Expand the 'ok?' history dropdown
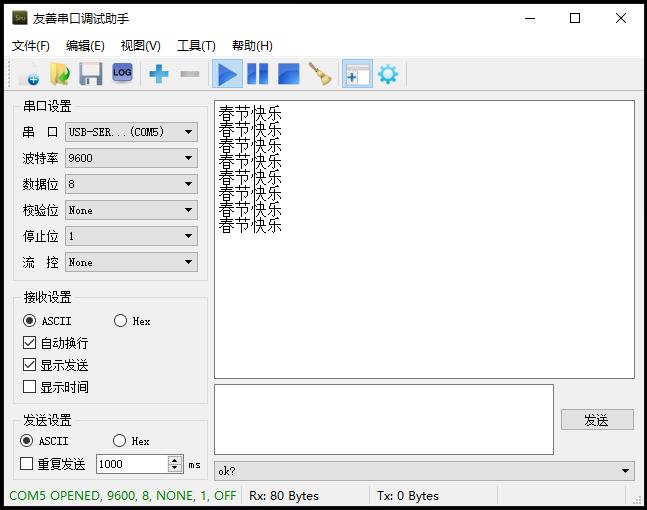This screenshot has width=647, height=510. 424,471
